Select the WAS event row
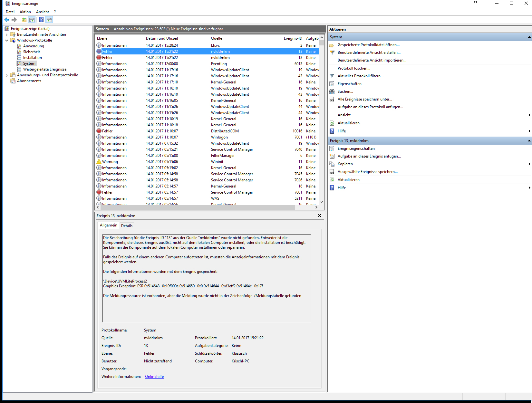532x403 pixels. pyautogui.click(x=207, y=198)
